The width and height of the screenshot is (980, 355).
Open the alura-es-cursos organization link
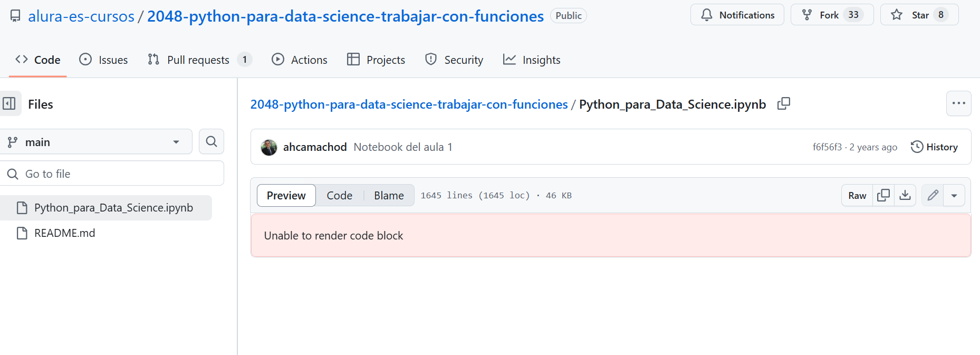(81, 16)
